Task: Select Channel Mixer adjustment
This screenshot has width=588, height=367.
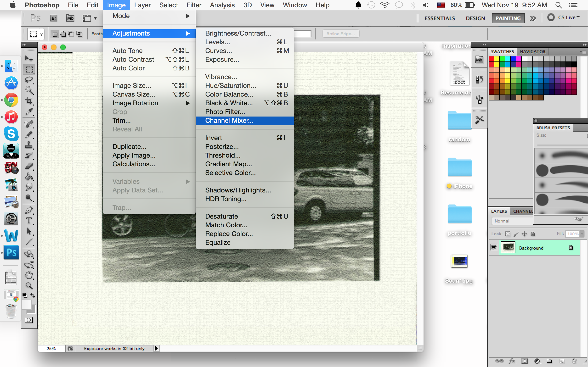Action: (229, 120)
